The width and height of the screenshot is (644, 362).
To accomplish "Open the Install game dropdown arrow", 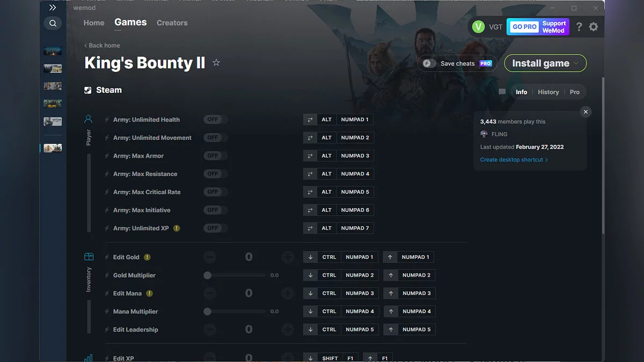I will click(576, 63).
